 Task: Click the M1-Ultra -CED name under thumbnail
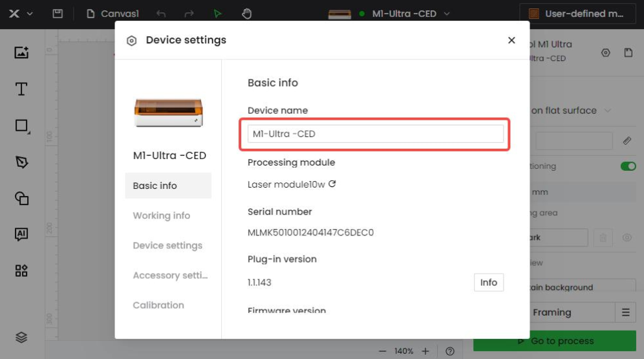[x=169, y=156]
